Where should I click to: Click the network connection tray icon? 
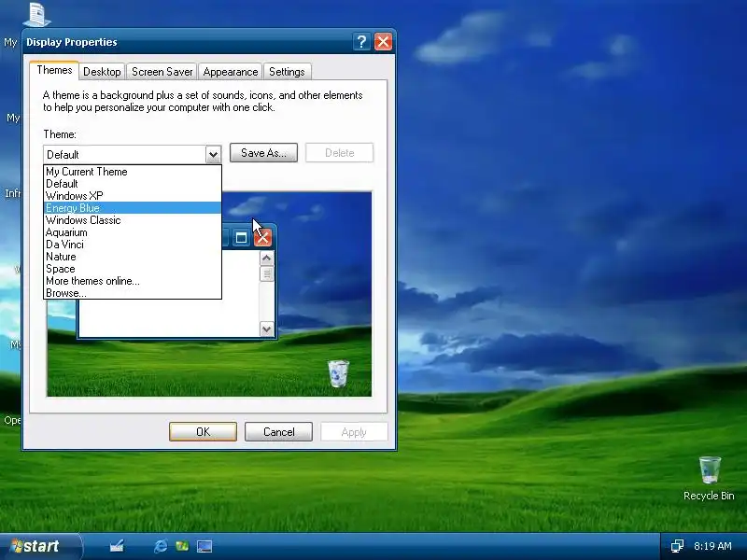(677, 546)
